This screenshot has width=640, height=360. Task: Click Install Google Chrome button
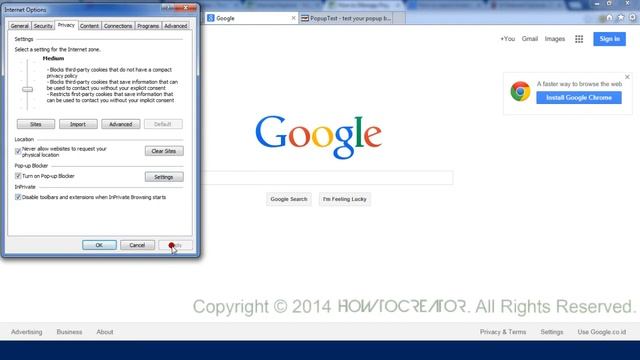click(579, 98)
